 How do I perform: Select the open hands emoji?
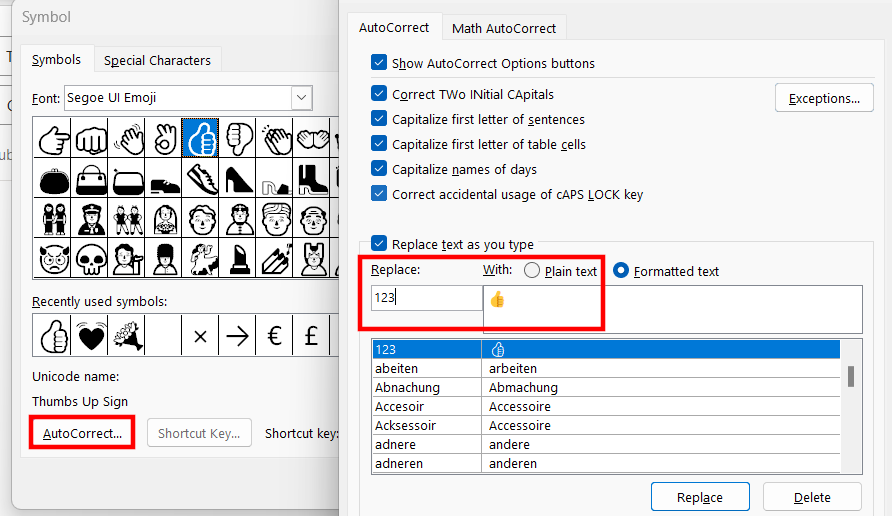pos(312,138)
